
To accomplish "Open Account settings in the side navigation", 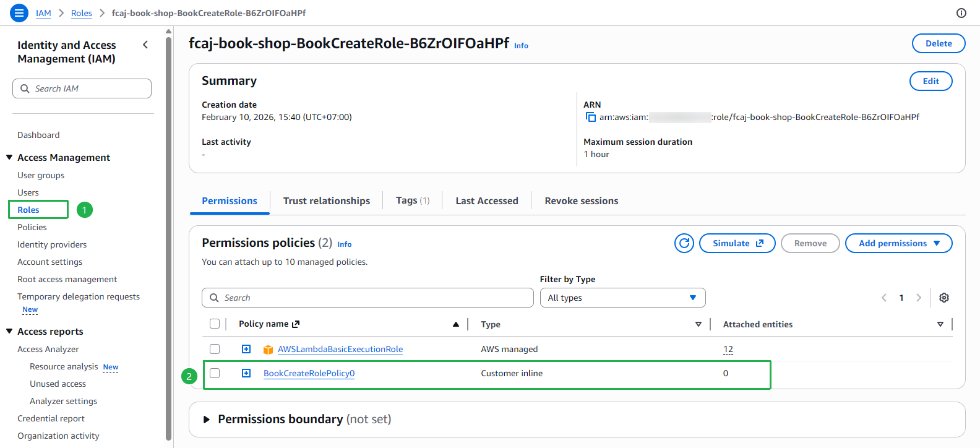I will 49,262.
